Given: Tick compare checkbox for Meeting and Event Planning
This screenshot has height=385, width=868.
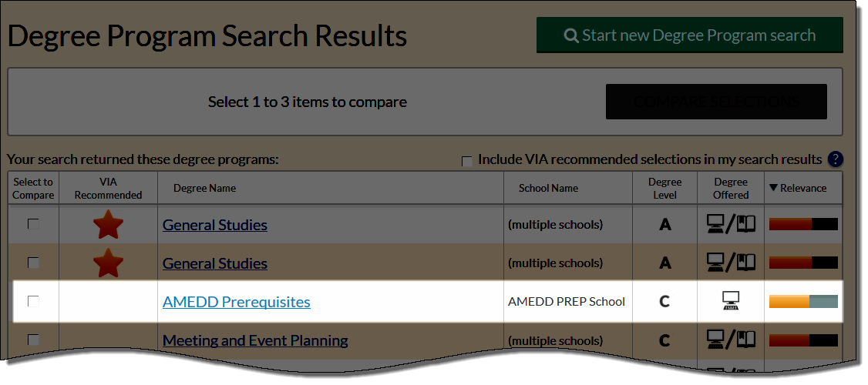Looking at the screenshot, I should (34, 340).
